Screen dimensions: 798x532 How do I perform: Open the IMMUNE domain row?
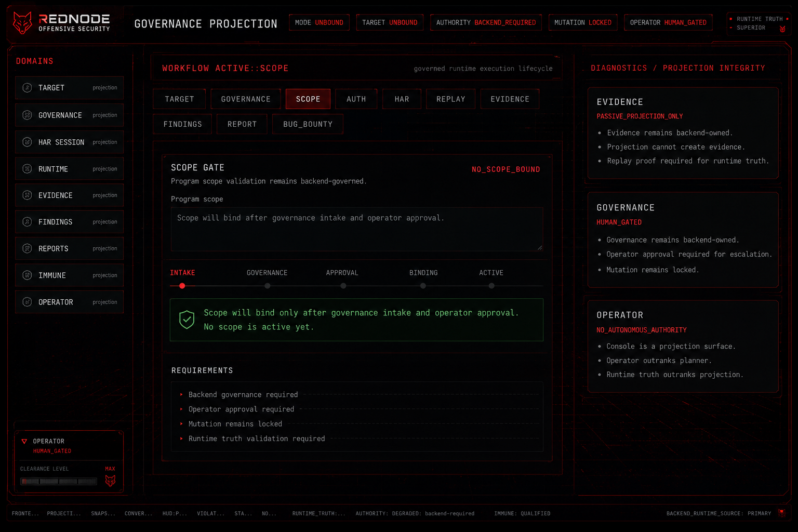69,275
